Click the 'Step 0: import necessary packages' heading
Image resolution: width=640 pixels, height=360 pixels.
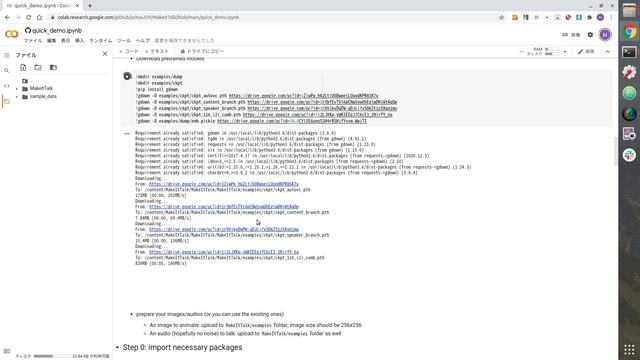[x=182, y=347]
